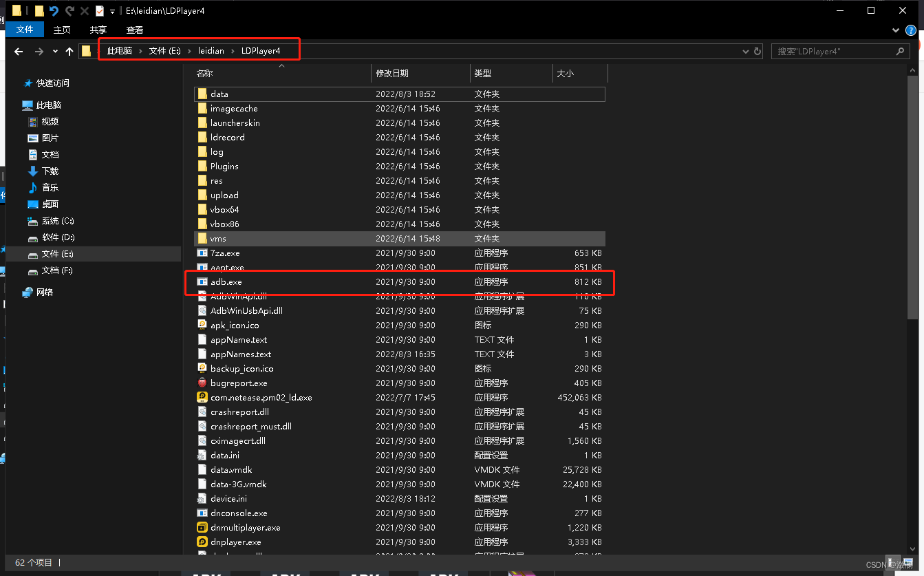This screenshot has height=576, width=924.
Task: Switch to the 查看 ribbon tab
Action: [135, 30]
